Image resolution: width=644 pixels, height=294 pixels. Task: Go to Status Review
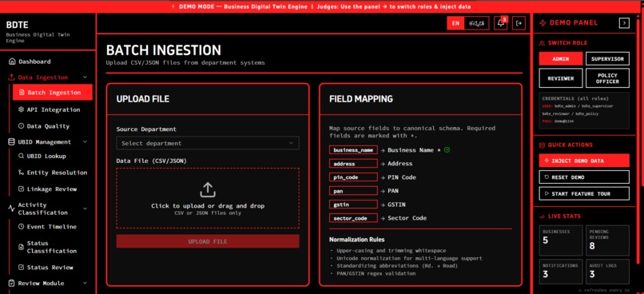[46, 268]
